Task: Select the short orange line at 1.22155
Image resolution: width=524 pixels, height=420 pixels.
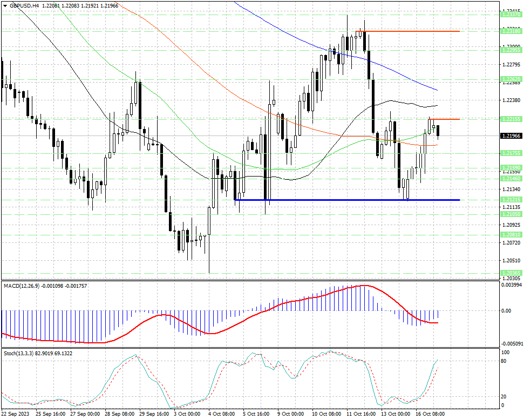Action: 445,119
